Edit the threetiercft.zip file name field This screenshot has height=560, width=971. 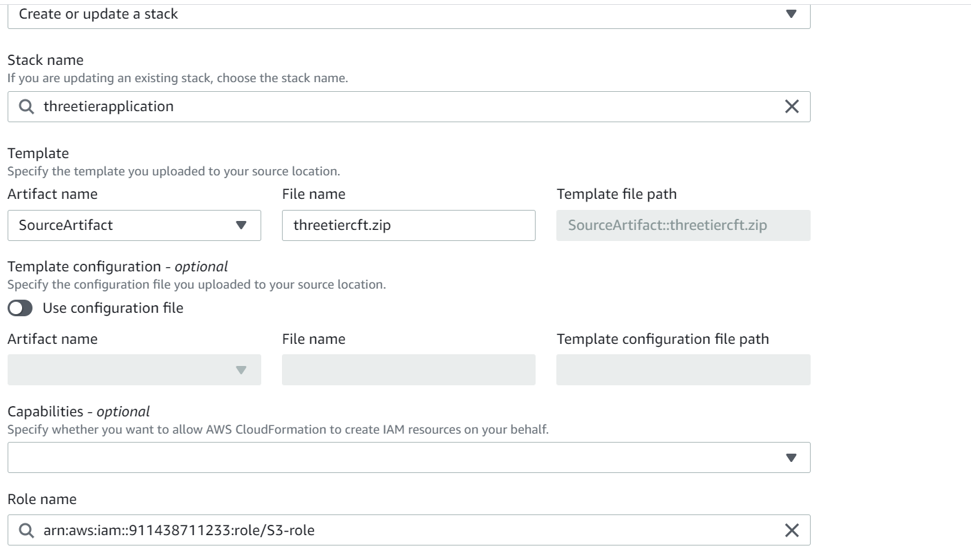(x=408, y=225)
